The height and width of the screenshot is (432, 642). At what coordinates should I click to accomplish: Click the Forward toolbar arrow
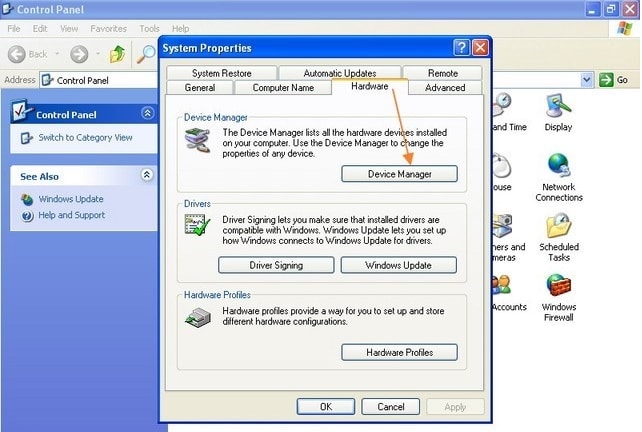tap(79, 54)
